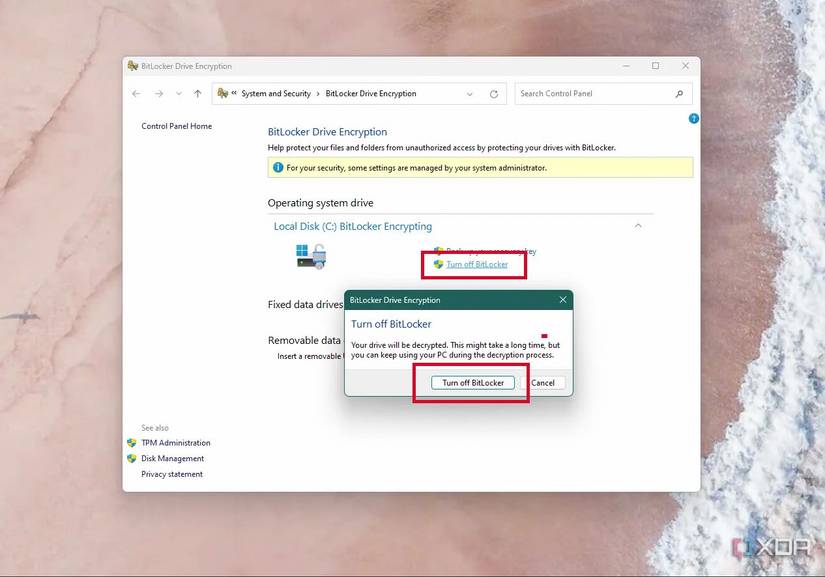Cancel the Turn off BitLocker dialog

click(x=544, y=382)
